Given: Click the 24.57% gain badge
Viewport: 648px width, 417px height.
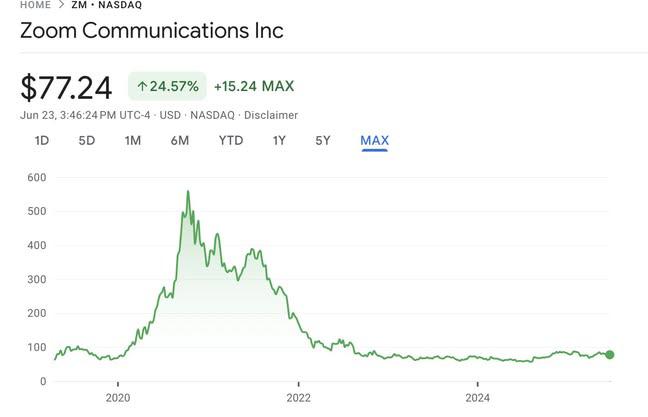Looking at the screenshot, I should tap(167, 87).
